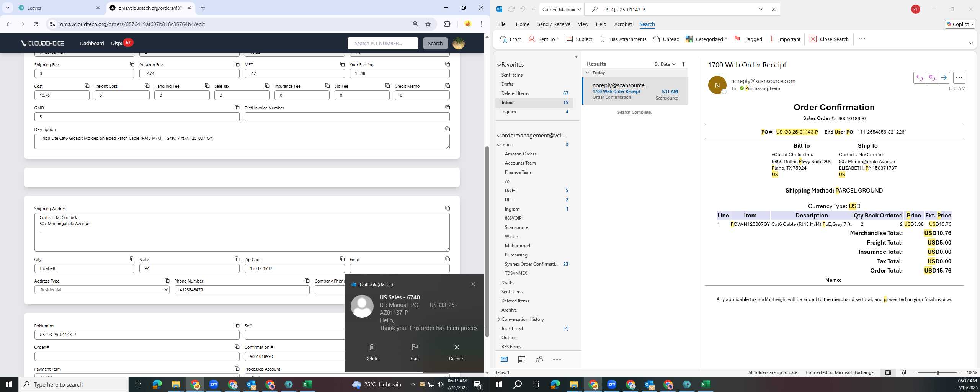
Task: Open the Home ribbon tab
Action: point(522,24)
